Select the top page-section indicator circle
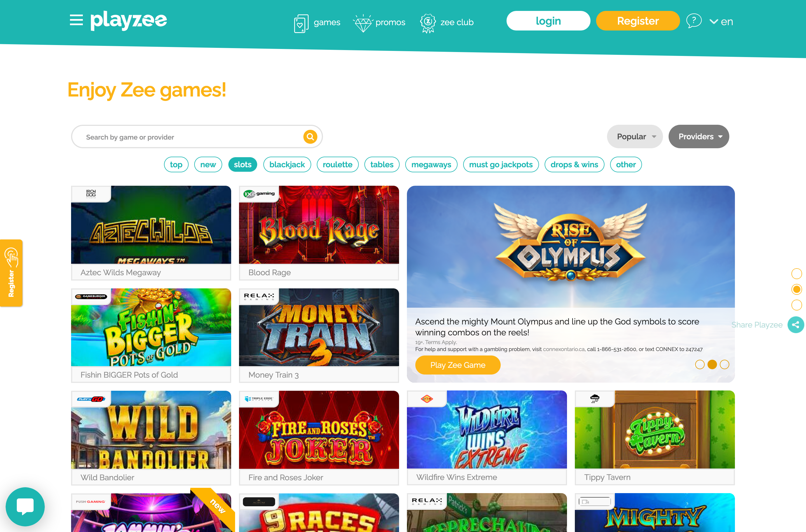This screenshot has width=806, height=532. 796,274
